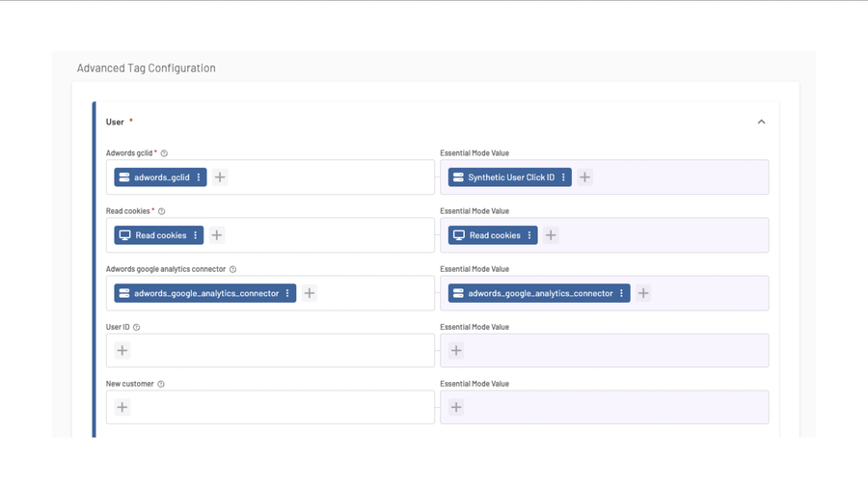Open options menu on Essential Mode Read cookies chip
Screen dimensions: 868x487
click(x=529, y=235)
